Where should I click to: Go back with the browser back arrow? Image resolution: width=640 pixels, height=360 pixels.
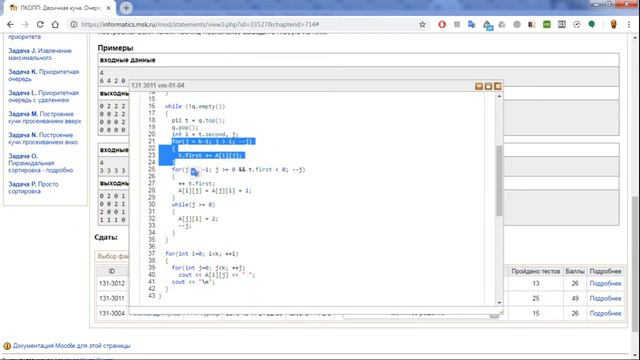[10, 24]
